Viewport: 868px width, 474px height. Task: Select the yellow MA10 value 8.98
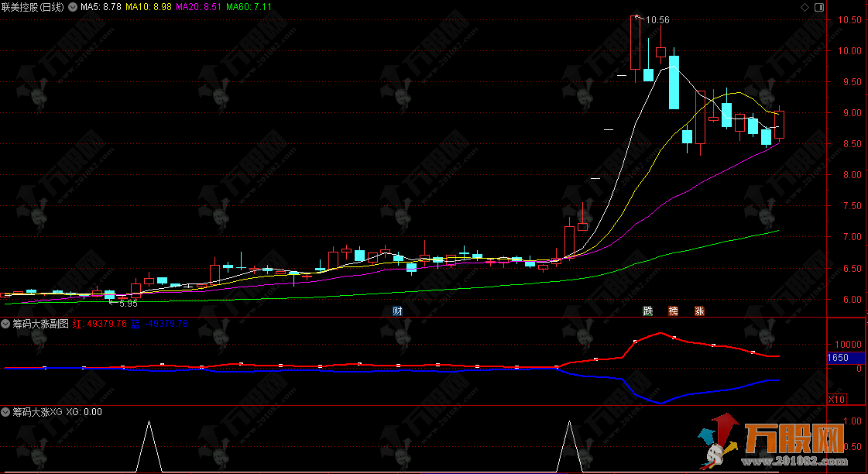tap(163, 7)
